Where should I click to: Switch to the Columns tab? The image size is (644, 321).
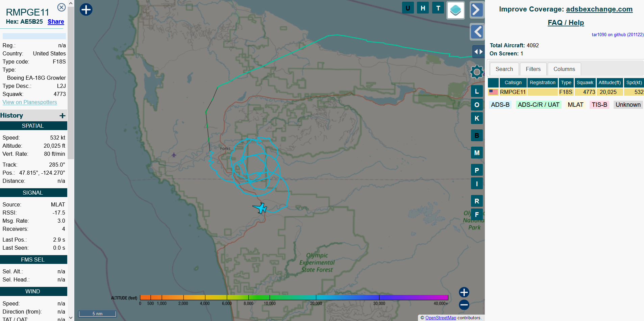click(x=564, y=69)
